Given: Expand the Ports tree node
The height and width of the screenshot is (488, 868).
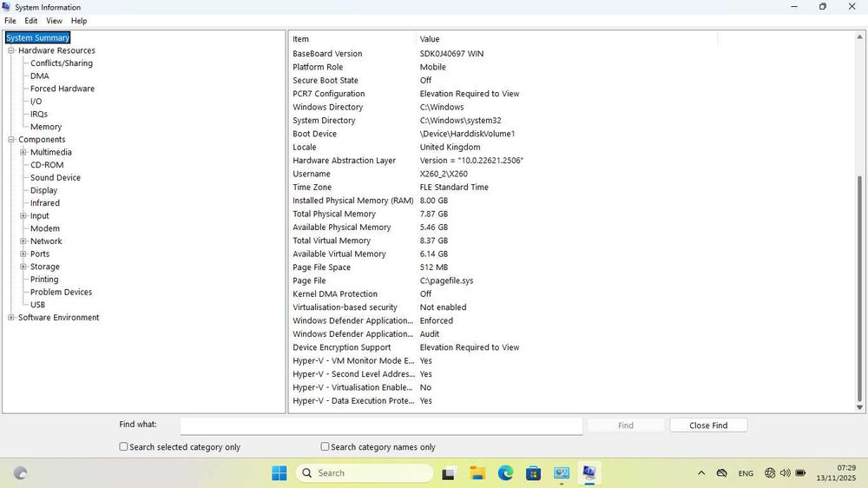Looking at the screenshot, I should coord(23,254).
